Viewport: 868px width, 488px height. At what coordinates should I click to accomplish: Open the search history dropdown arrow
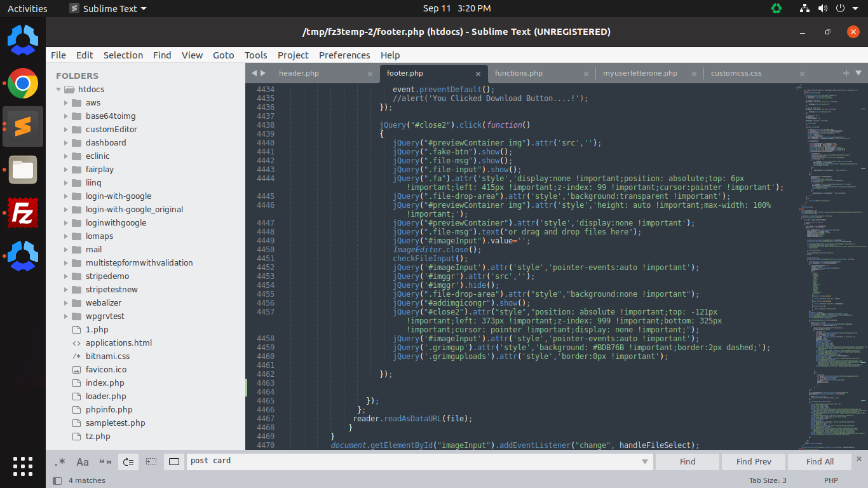(644, 462)
